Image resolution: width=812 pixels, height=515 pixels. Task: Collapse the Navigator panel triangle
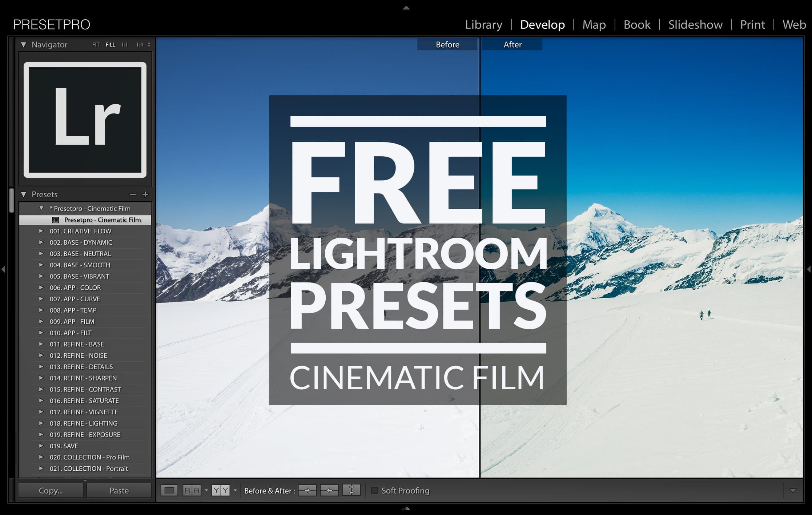pos(24,45)
